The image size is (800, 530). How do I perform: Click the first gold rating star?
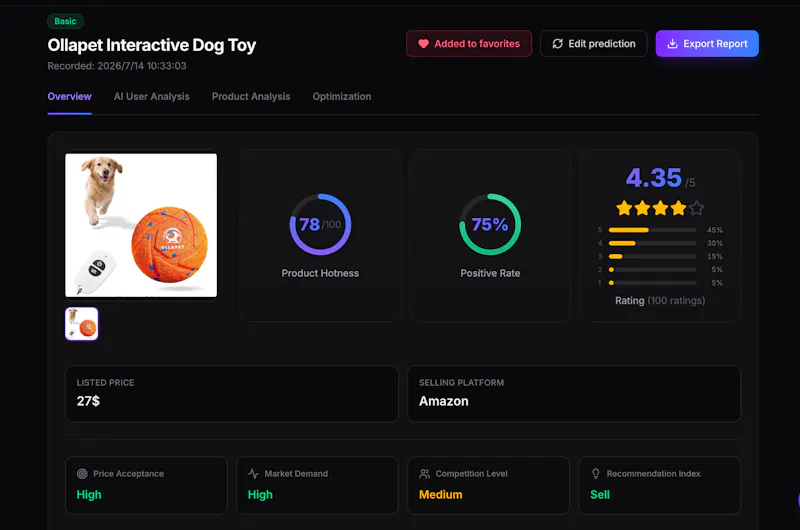click(624, 208)
